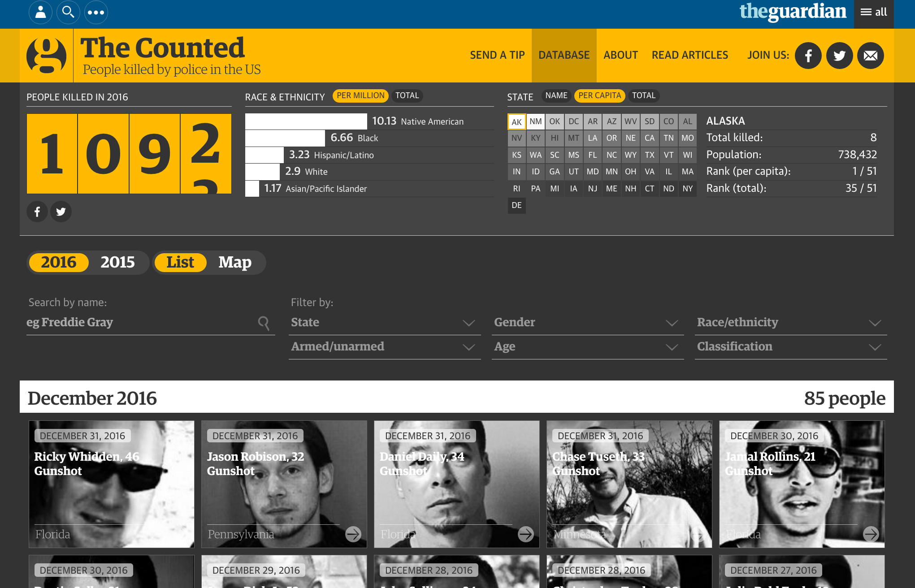915x588 pixels.
Task: Open Jason Robison card arrow icon
Action: [353, 534]
